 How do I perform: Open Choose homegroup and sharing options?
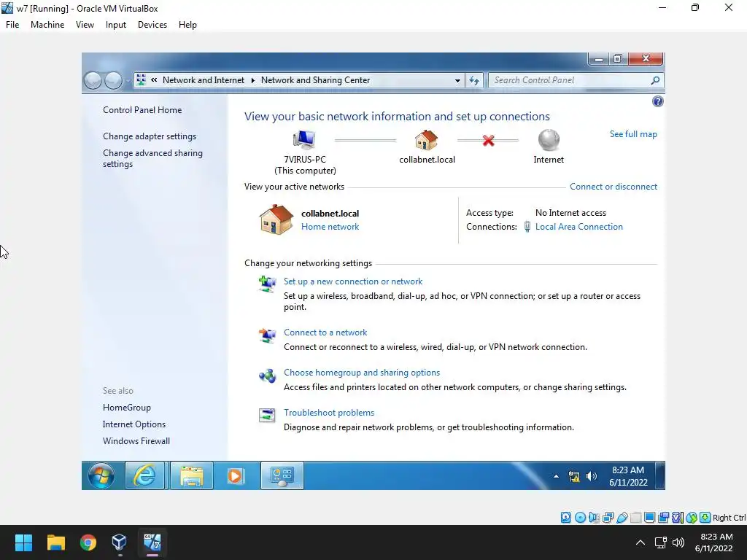click(x=362, y=373)
